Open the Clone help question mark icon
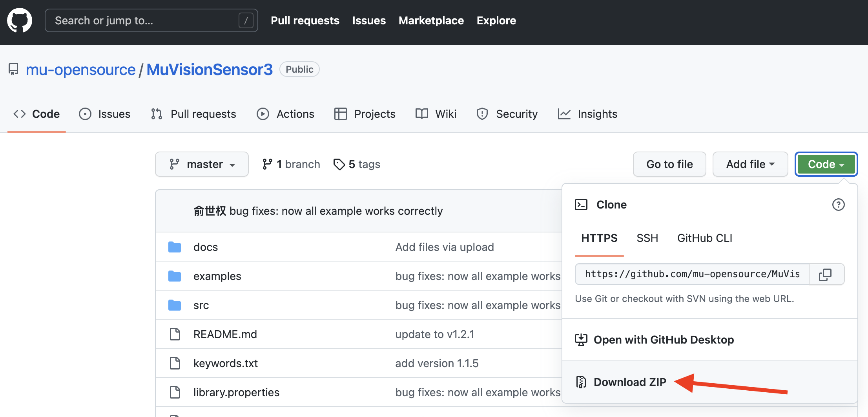Viewport: 868px width, 417px height. point(839,205)
